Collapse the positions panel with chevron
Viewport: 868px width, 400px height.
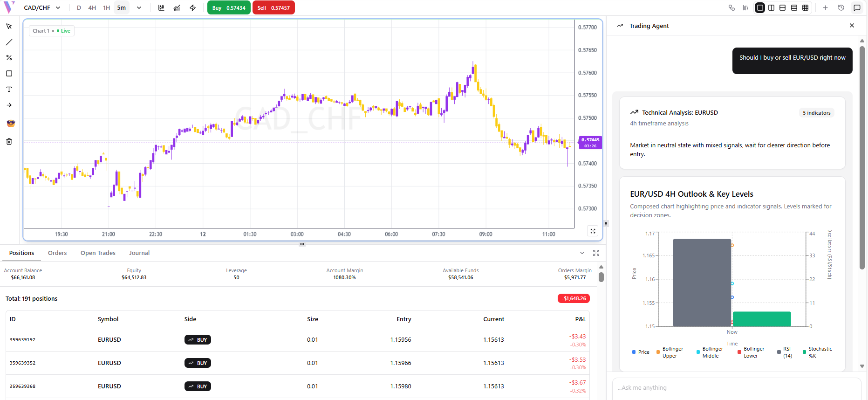point(582,253)
